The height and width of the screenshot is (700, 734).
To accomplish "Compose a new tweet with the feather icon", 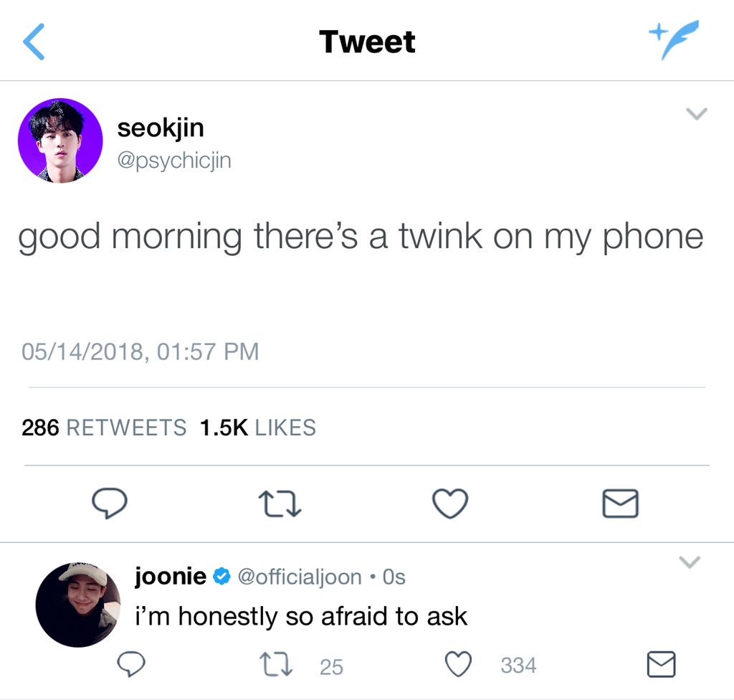I will pyautogui.click(x=674, y=40).
